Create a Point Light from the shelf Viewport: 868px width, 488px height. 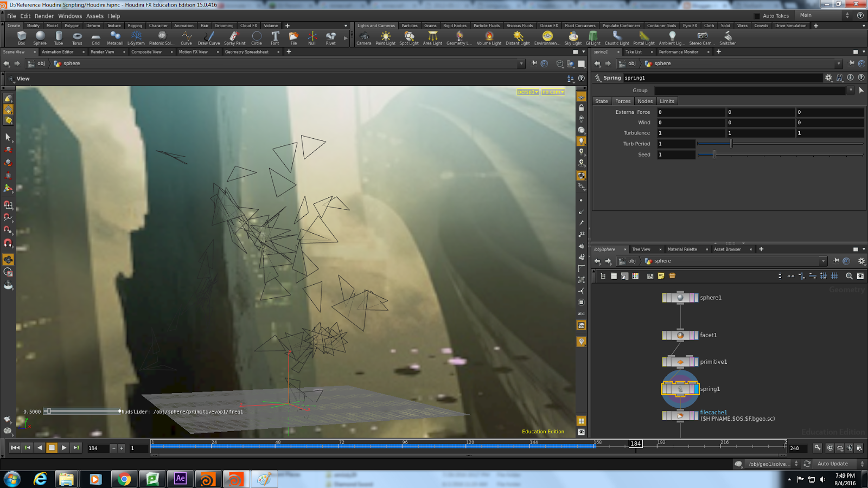(x=385, y=38)
